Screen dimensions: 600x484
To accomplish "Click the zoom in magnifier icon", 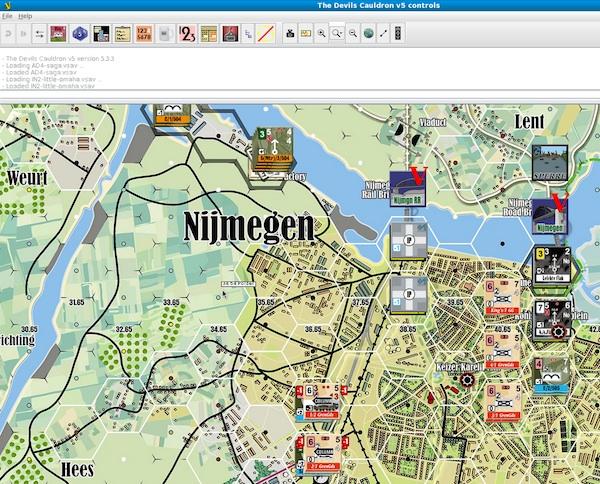I will pos(321,33).
